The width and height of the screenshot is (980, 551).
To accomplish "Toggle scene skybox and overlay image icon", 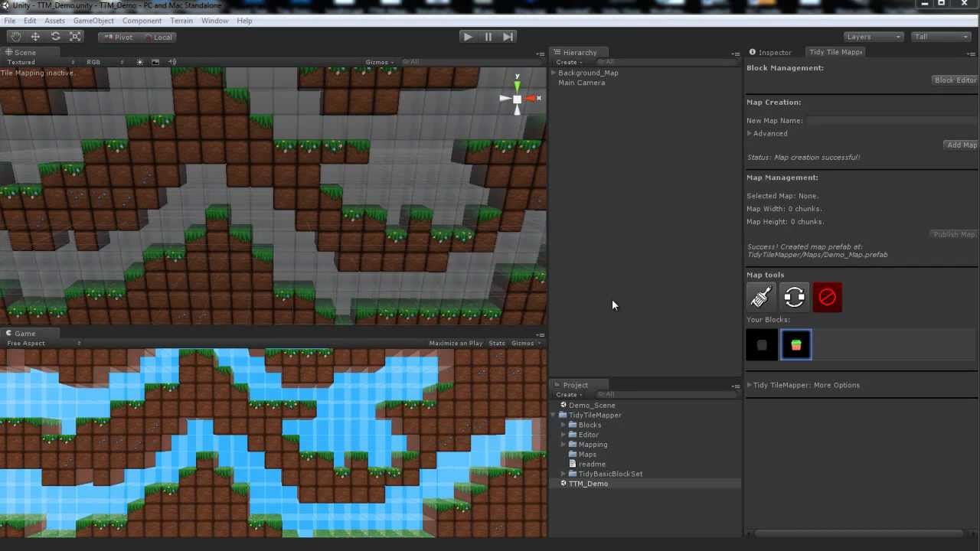I will pos(155,62).
